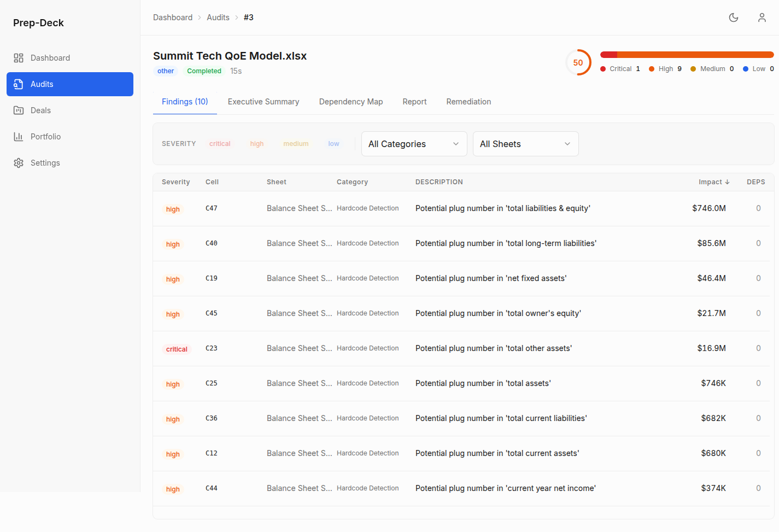Click the Impact column sort arrow

click(x=727, y=182)
